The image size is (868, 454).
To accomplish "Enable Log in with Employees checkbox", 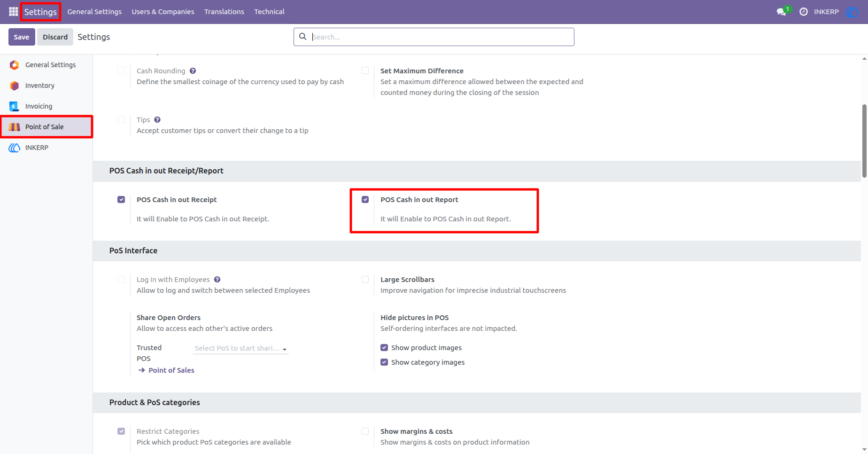I will pyautogui.click(x=121, y=279).
